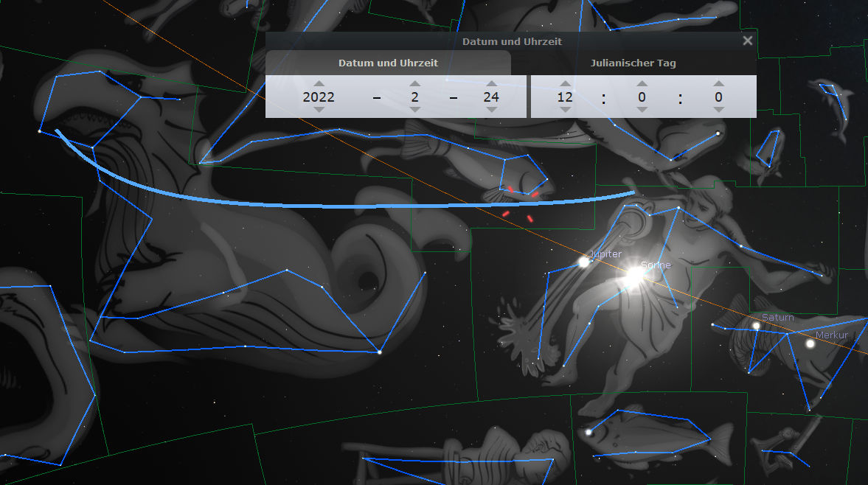Increase the hour value above 12

pyautogui.click(x=565, y=84)
